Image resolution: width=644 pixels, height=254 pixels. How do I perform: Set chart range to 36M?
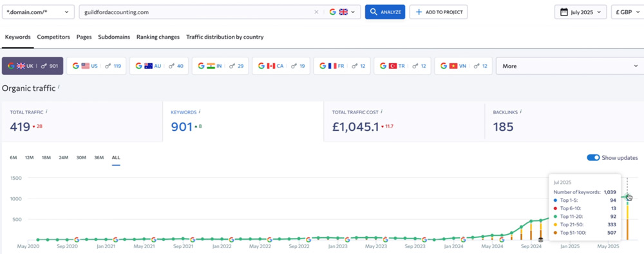click(x=99, y=157)
